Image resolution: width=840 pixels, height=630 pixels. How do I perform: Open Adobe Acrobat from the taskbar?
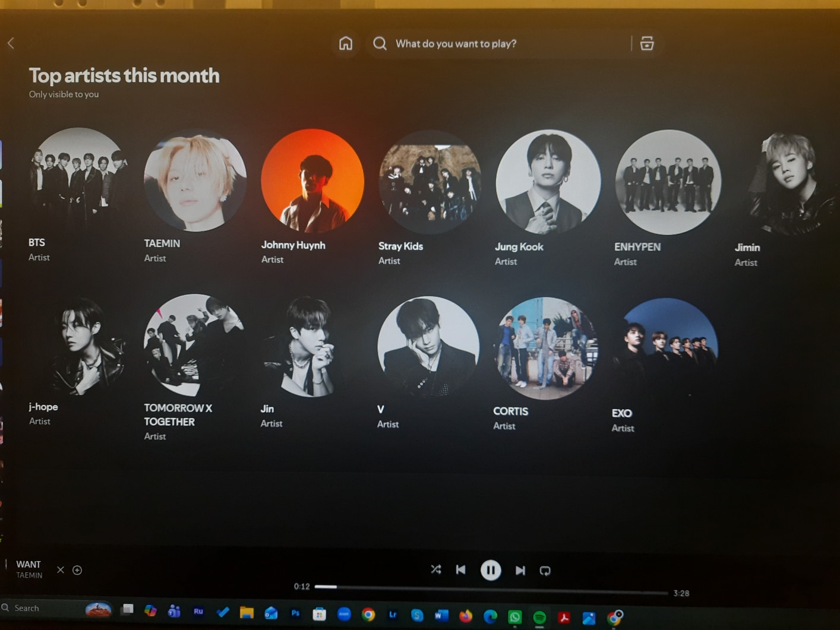tap(564, 618)
